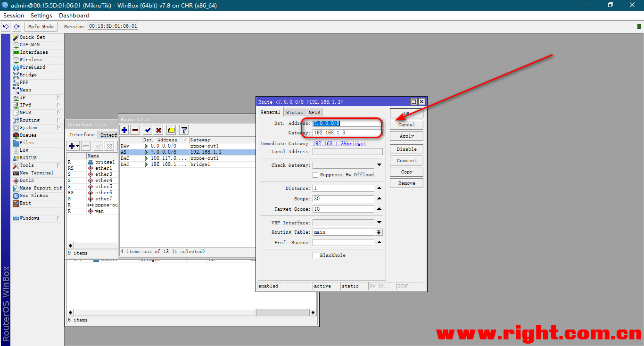
Task: Click the yellow Comment button in Route List
Action: pyautogui.click(x=171, y=130)
